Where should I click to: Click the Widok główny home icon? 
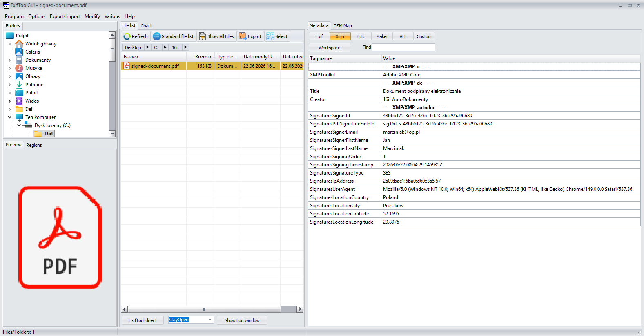coord(19,44)
